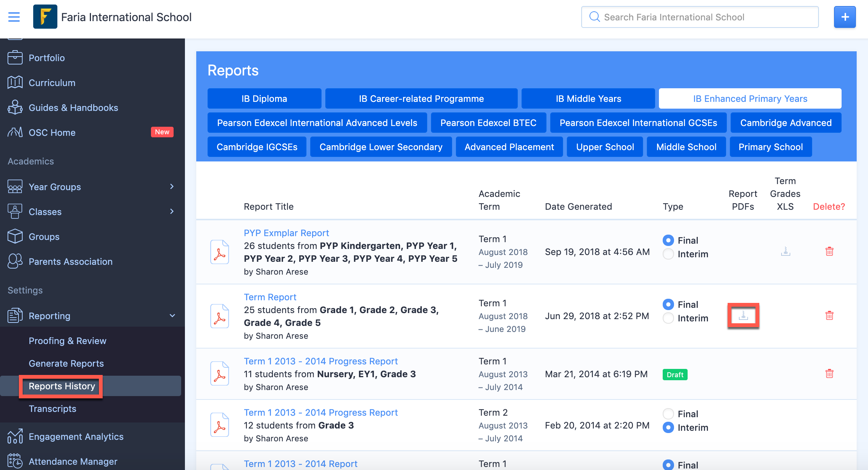Download Term Grades XLS for PYP Exmplar Report
Image resolution: width=868 pixels, height=470 pixels.
point(785,252)
